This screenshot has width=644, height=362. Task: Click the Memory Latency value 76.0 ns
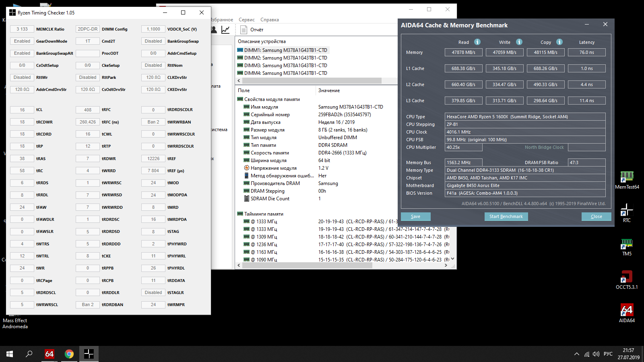click(586, 52)
